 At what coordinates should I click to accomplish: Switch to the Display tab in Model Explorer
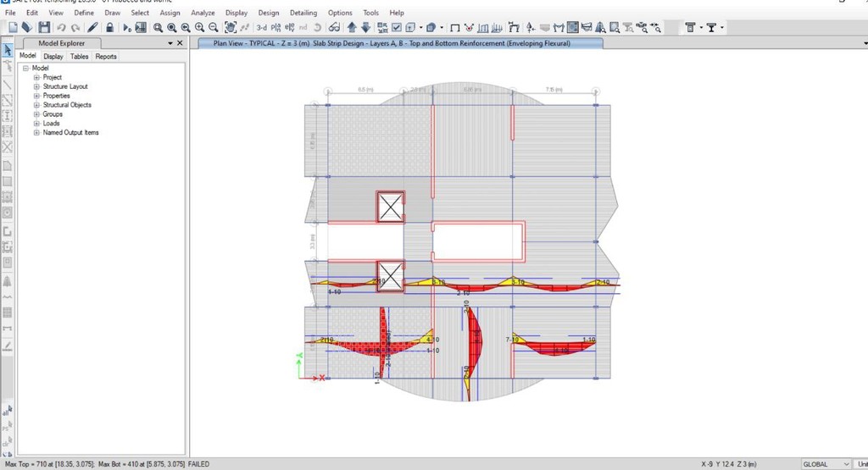(x=53, y=57)
